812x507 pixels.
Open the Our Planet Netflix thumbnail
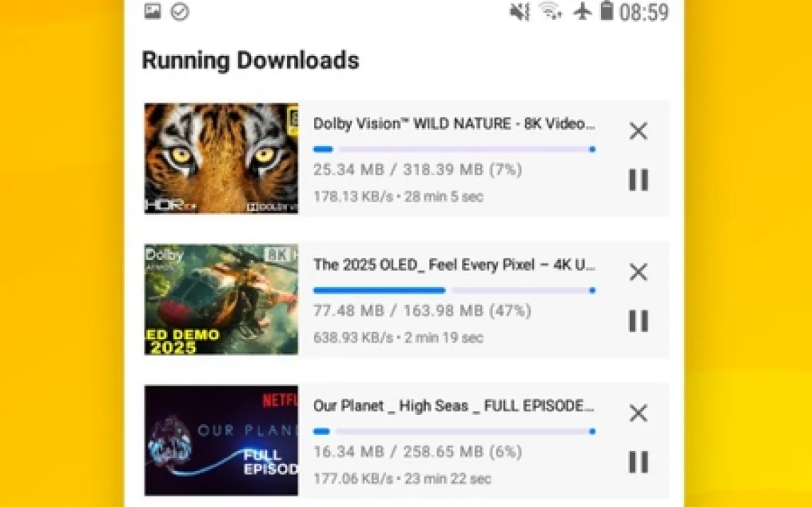[x=221, y=440]
